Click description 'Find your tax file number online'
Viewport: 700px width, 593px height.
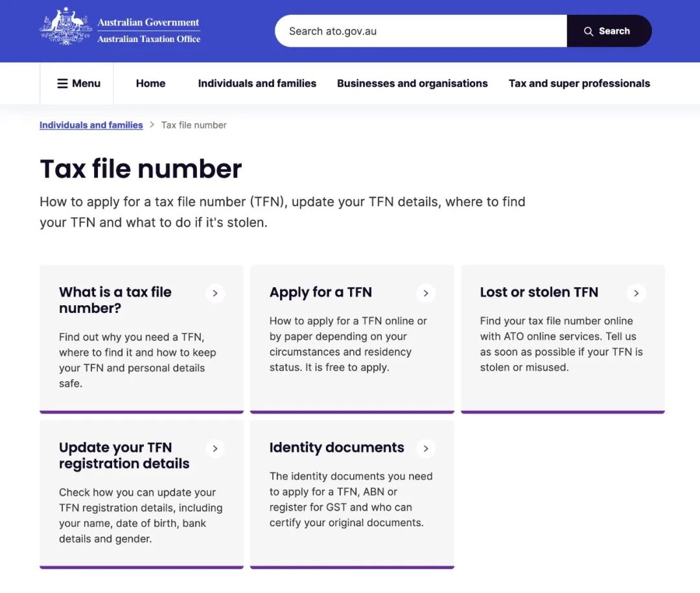(x=561, y=344)
